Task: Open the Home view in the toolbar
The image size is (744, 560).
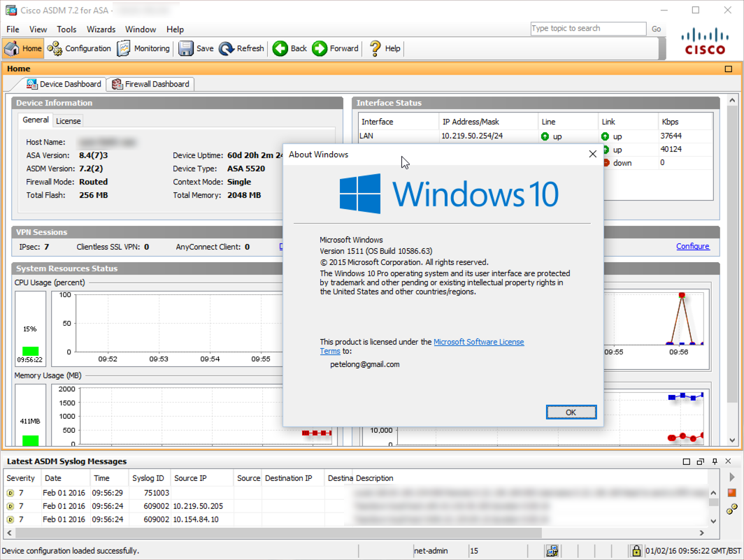Action: pyautogui.click(x=23, y=48)
